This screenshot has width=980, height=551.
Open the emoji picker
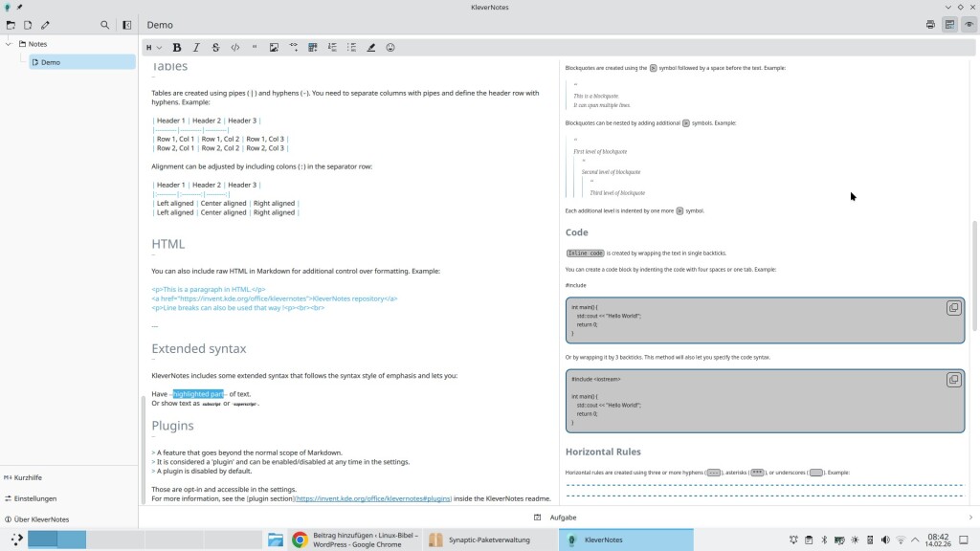tap(390, 47)
